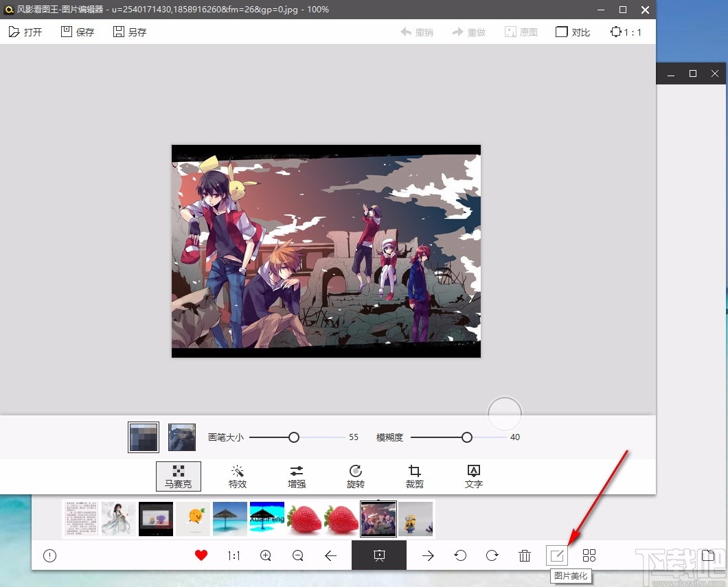Go to the next image arrow
728x587 pixels.
pos(428,555)
